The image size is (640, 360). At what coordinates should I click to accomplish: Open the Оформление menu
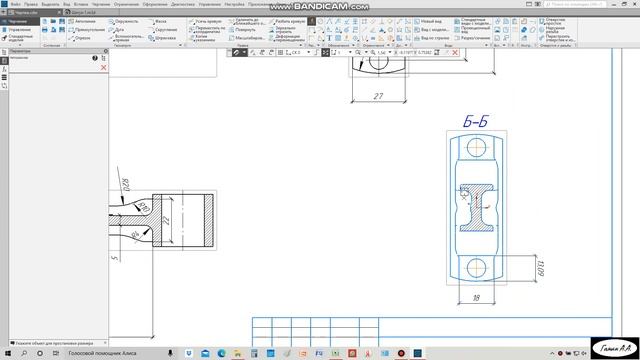tap(155, 4)
